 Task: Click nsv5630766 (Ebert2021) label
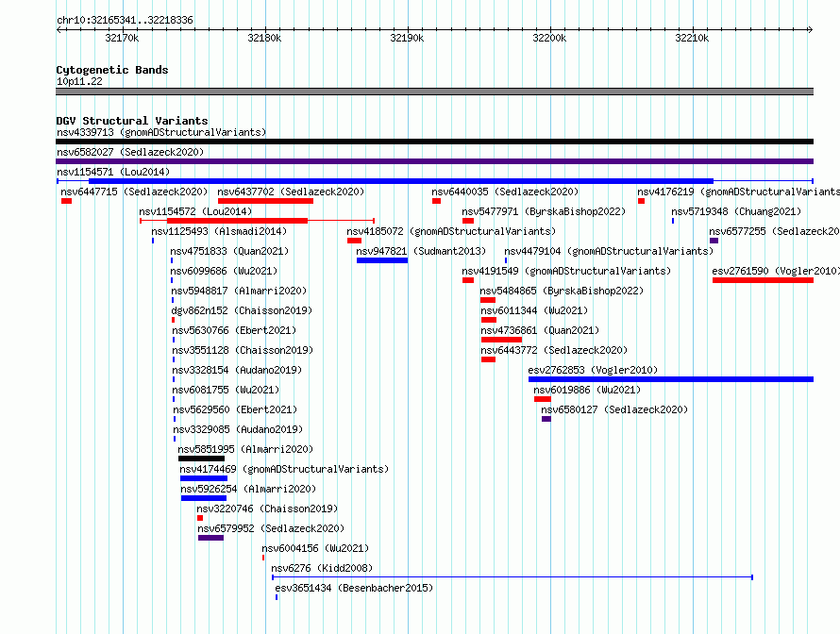tap(234, 330)
